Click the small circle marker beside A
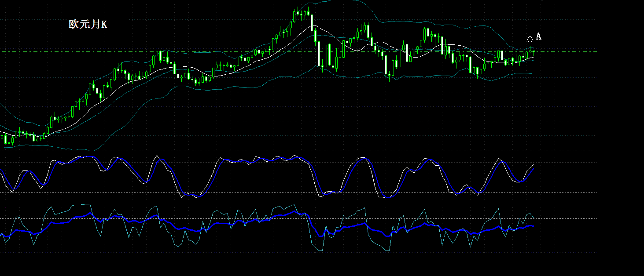 click(530, 39)
